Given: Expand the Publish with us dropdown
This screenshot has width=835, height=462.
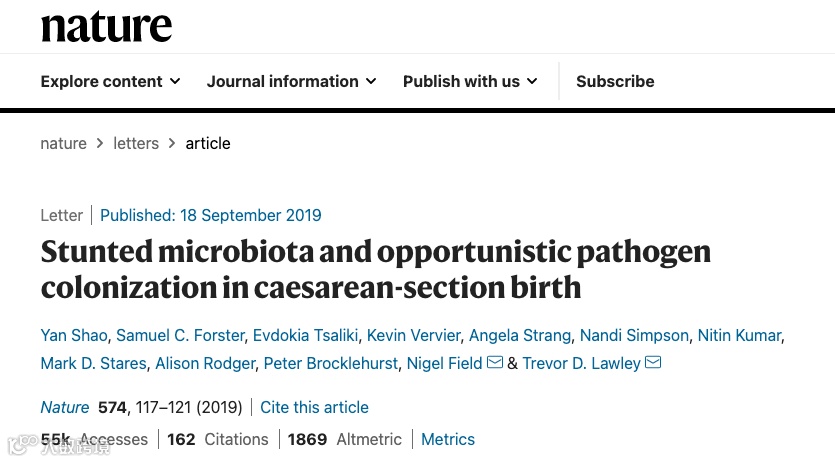Looking at the screenshot, I should click(x=470, y=82).
